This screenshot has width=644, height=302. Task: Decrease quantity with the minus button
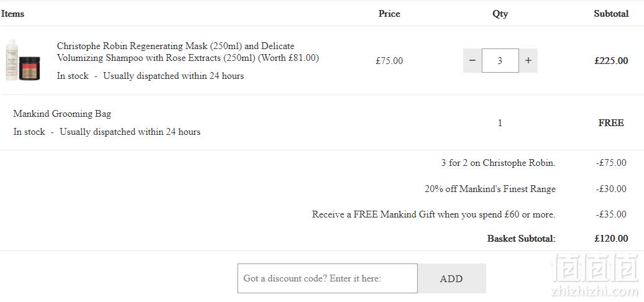click(472, 61)
